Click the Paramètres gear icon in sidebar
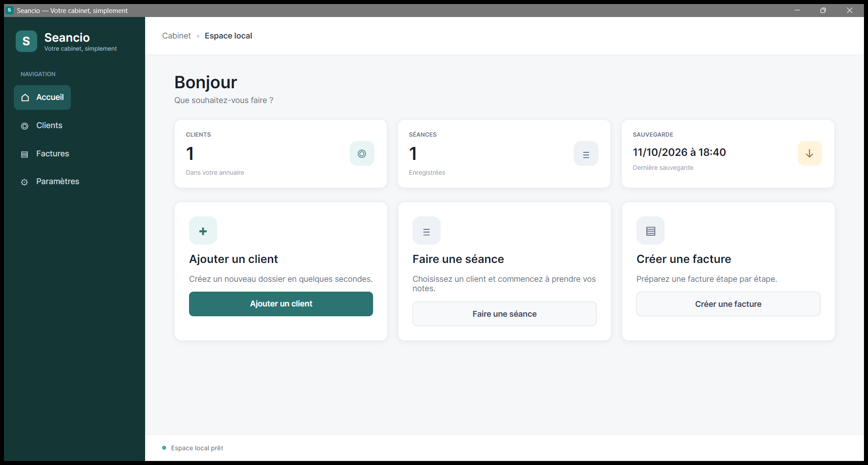Screen dimensions: 868x465 25,182
